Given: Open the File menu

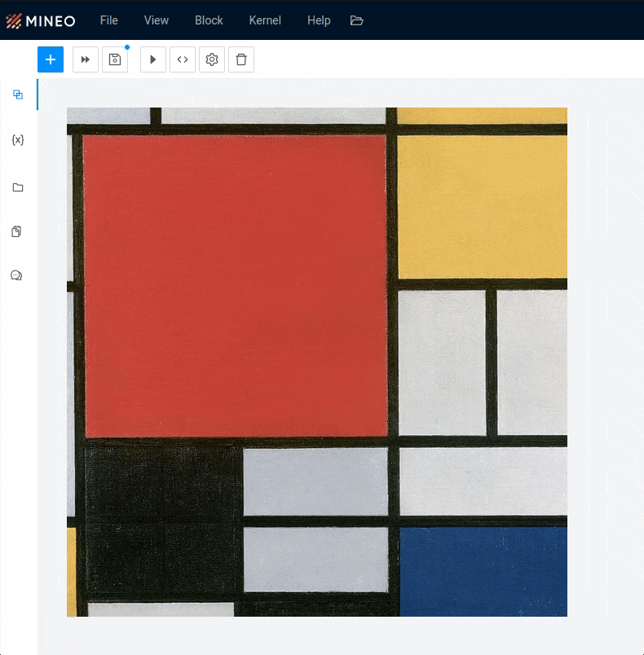Looking at the screenshot, I should click(x=109, y=20).
